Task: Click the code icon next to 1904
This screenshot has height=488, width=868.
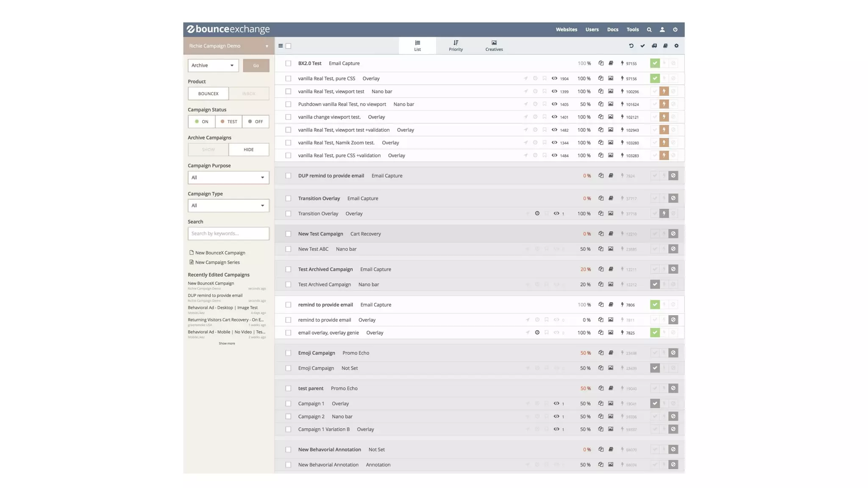Action: 554,78
